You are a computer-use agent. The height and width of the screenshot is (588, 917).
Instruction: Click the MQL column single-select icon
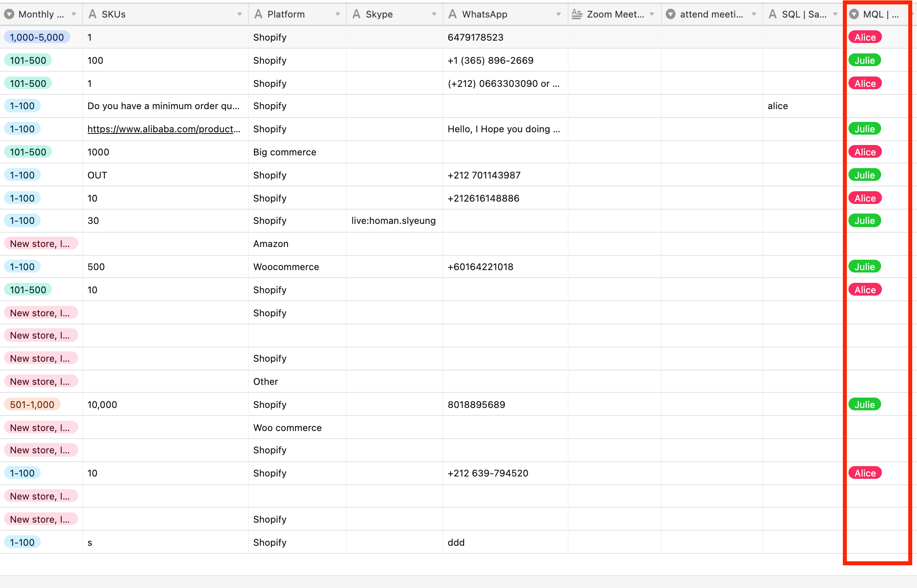click(854, 14)
